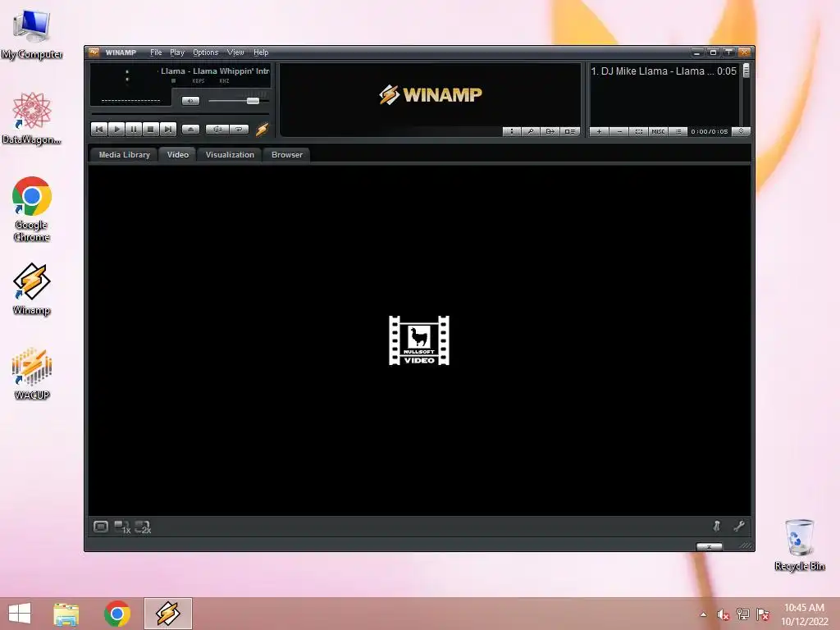
Task: Toggle fullscreen video button
Action: (x=101, y=527)
